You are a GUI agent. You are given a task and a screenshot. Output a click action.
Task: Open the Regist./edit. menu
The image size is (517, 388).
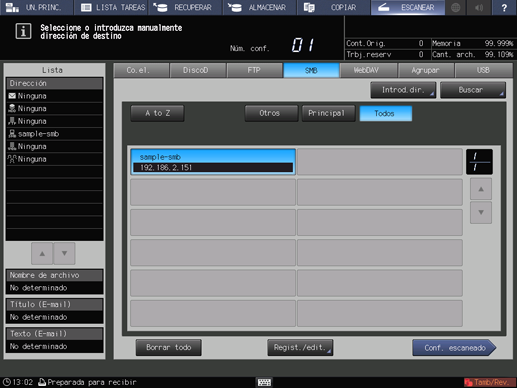coord(300,348)
